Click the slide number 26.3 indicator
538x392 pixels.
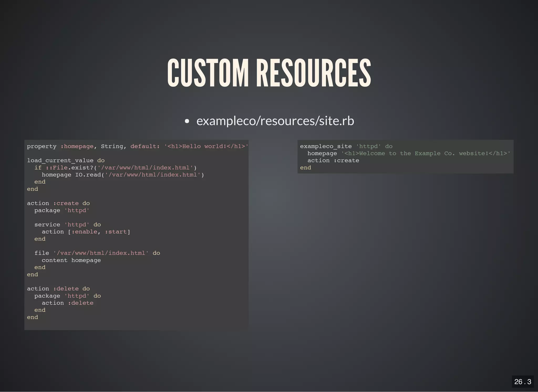tap(523, 382)
